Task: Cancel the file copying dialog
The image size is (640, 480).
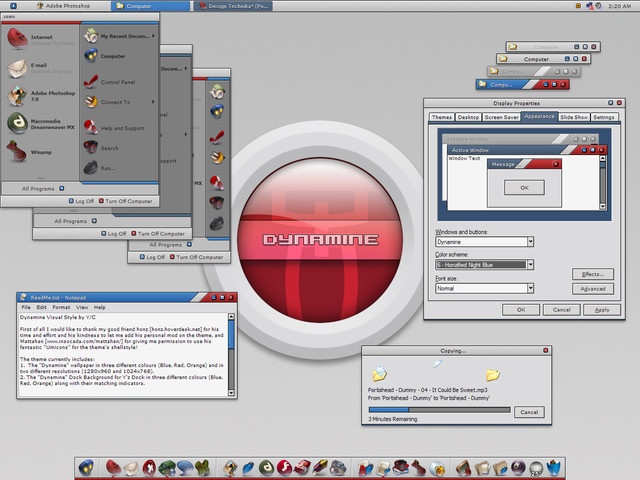Action: 529,412
